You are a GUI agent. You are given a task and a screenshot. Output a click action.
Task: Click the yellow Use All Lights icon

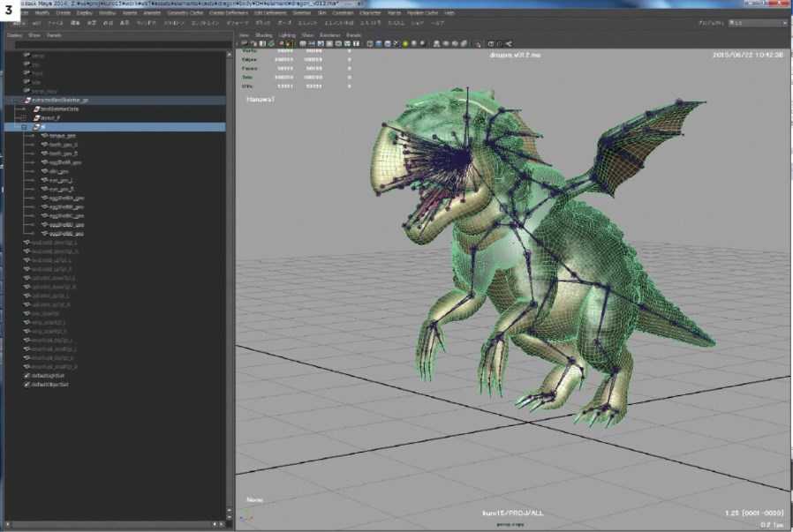click(x=405, y=44)
